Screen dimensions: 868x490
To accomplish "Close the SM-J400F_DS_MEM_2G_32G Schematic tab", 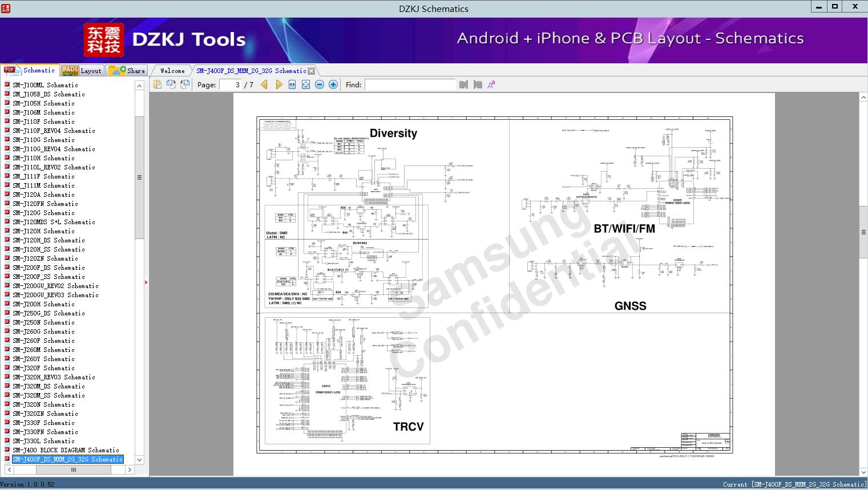I will pyautogui.click(x=312, y=71).
